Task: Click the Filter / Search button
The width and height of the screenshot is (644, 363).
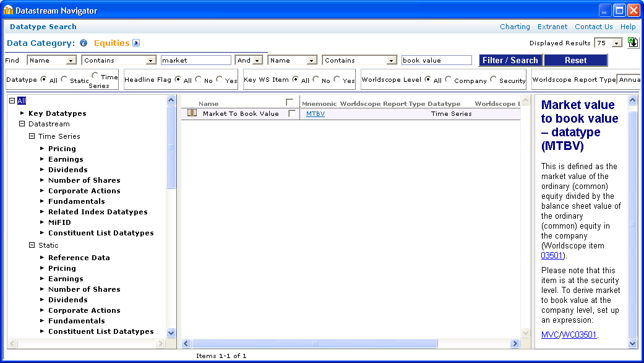Action: coord(510,61)
